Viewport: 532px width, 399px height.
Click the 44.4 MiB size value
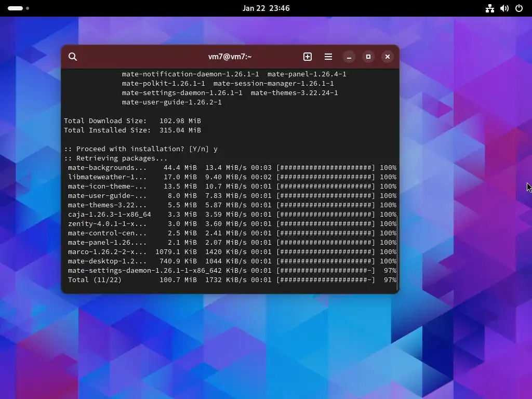(180, 168)
